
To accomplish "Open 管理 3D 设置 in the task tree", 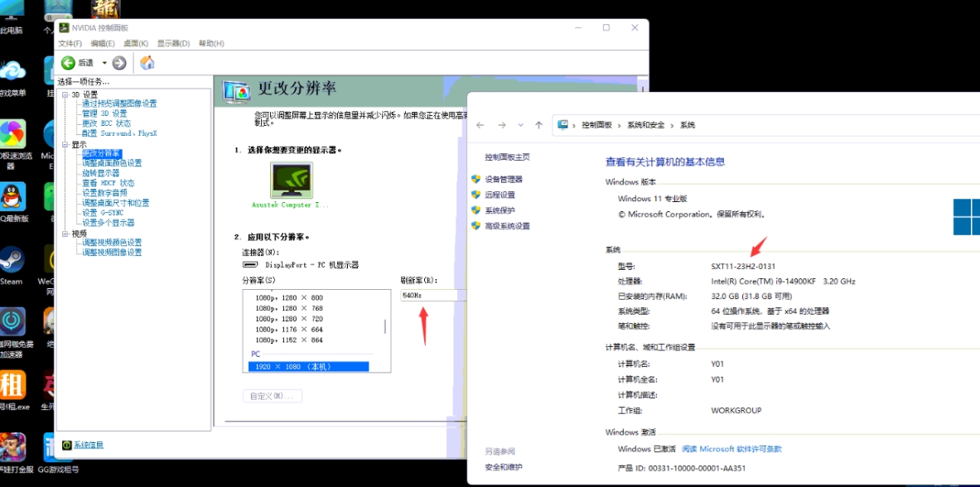I will 104,113.
